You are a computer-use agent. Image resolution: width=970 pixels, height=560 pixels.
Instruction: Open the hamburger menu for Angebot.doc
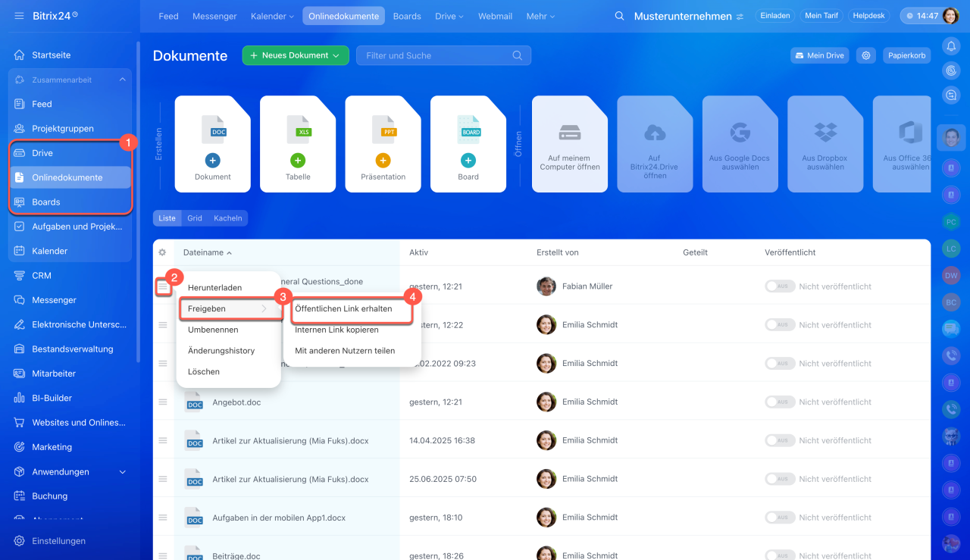[163, 402]
